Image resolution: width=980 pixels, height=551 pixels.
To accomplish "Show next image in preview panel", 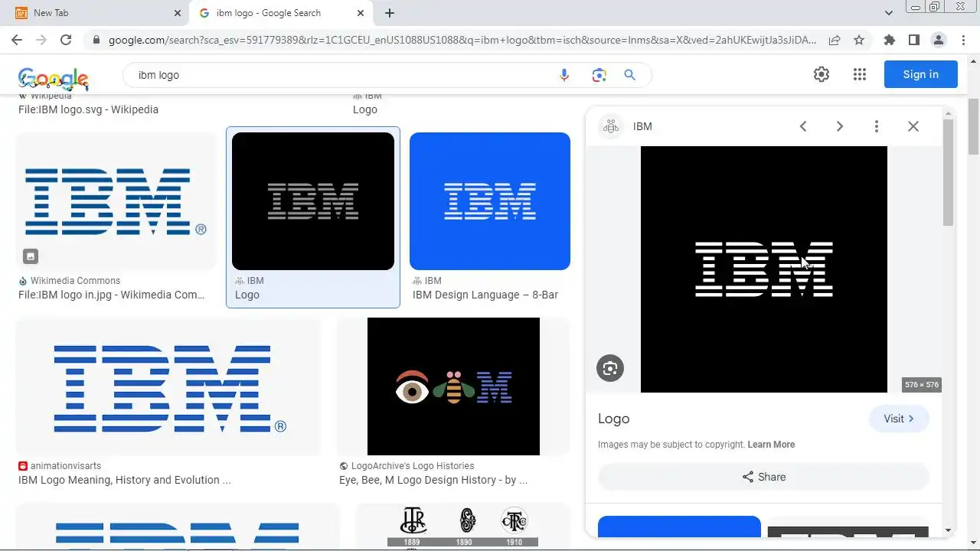I will [x=840, y=126].
